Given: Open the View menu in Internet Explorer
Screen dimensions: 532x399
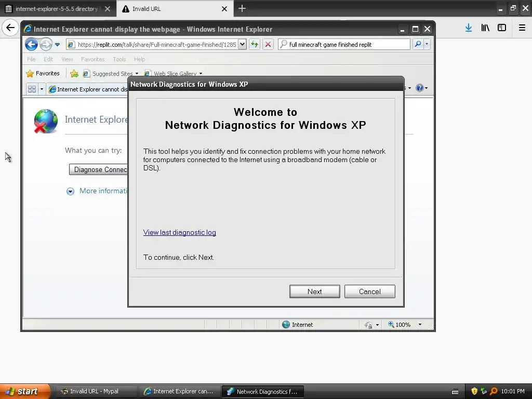Looking at the screenshot, I should pyautogui.click(x=67, y=59).
